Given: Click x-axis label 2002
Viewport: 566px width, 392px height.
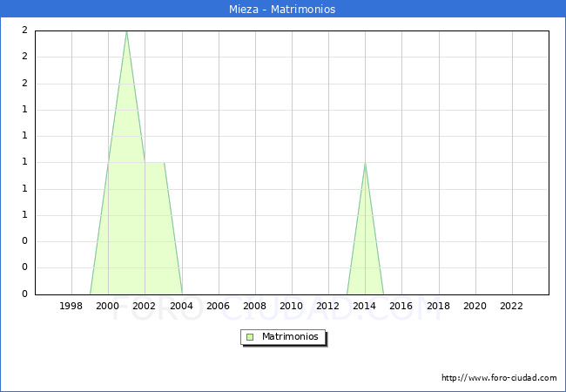Looking at the screenshot, I should [144, 306].
